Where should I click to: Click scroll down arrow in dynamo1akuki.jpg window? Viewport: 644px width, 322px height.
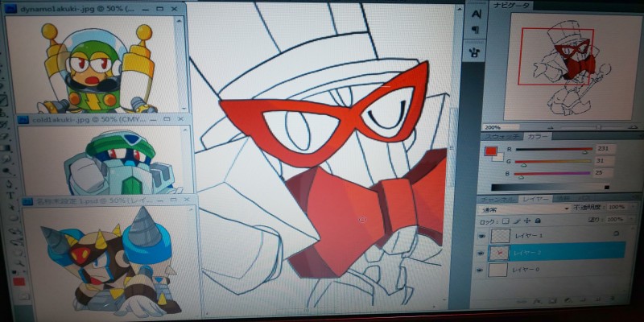(x=184, y=108)
